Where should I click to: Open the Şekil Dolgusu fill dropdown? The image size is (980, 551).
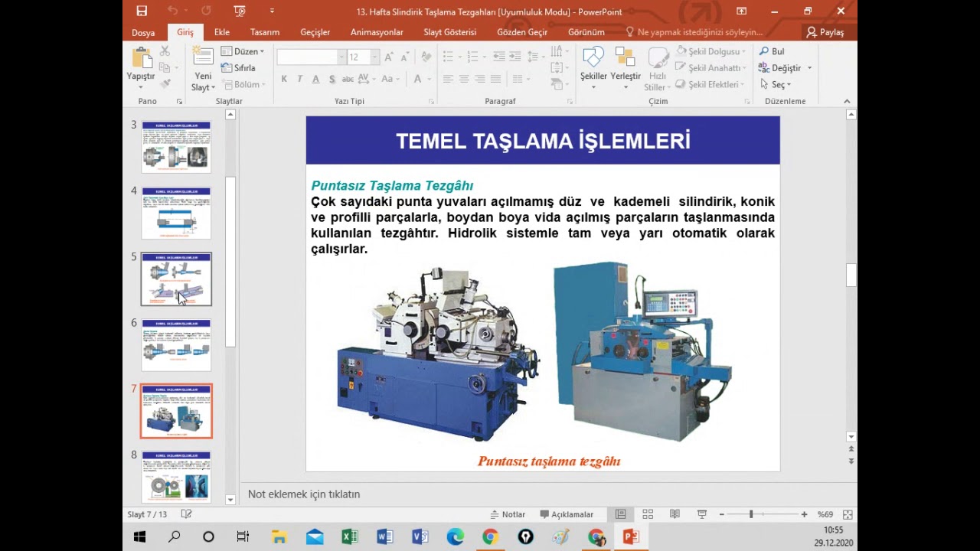tap(711, 51)
